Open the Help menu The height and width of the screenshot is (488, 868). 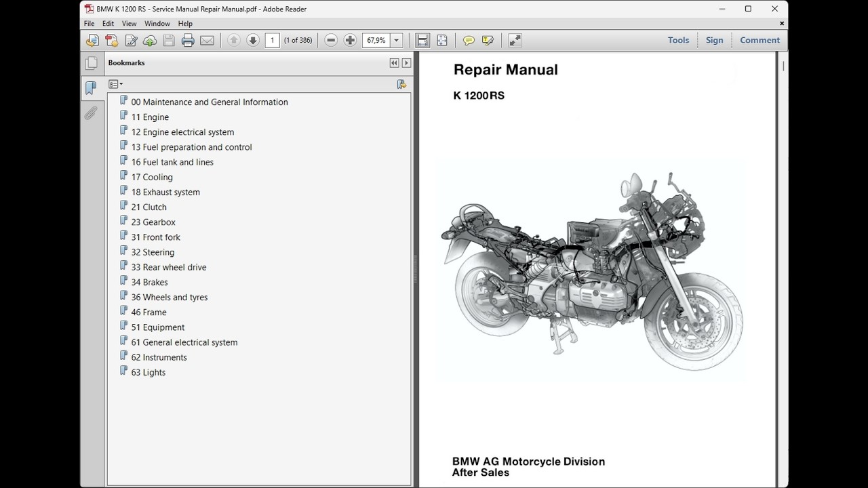[x=185, y=24]
